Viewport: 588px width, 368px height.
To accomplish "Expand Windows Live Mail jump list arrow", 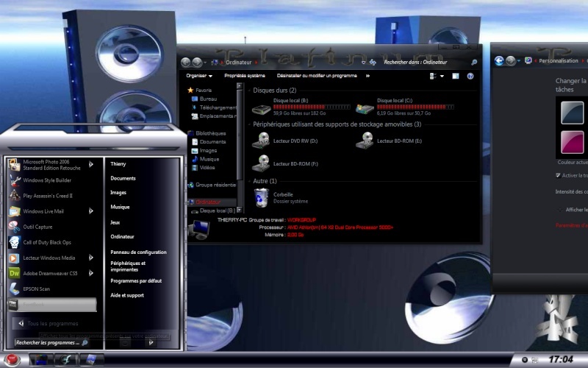I will (x=90, y=211).
